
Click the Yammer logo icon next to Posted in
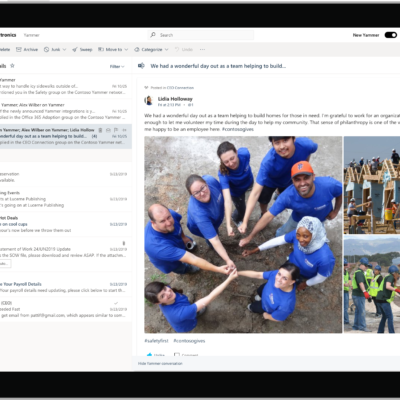[x=146, y=88]
